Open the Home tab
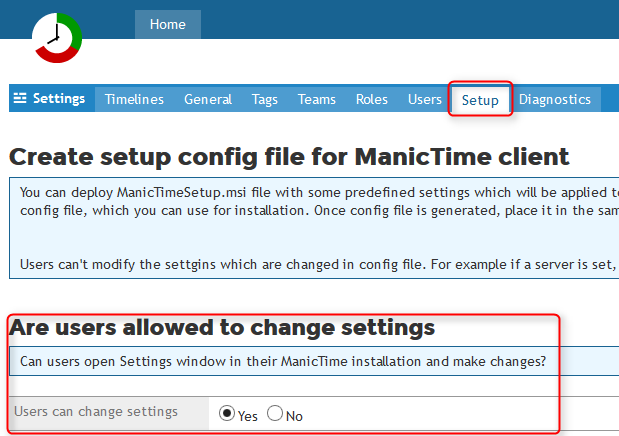 (168, 24)
